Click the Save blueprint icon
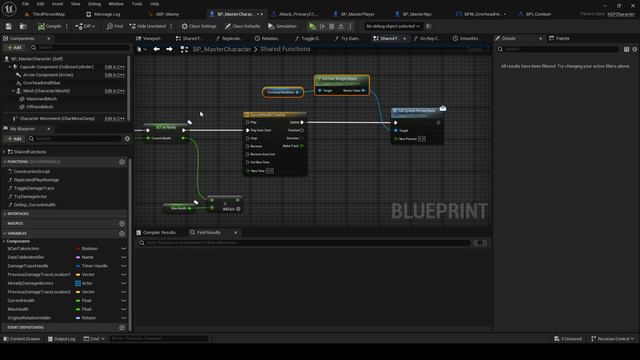This screenshot has width=640, height=360. [9, 26]
